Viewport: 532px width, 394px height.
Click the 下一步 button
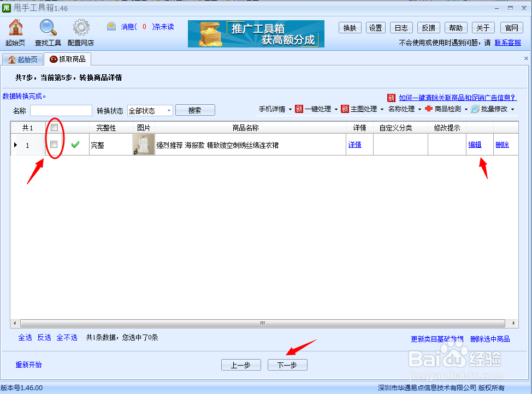tap(287, 365)
